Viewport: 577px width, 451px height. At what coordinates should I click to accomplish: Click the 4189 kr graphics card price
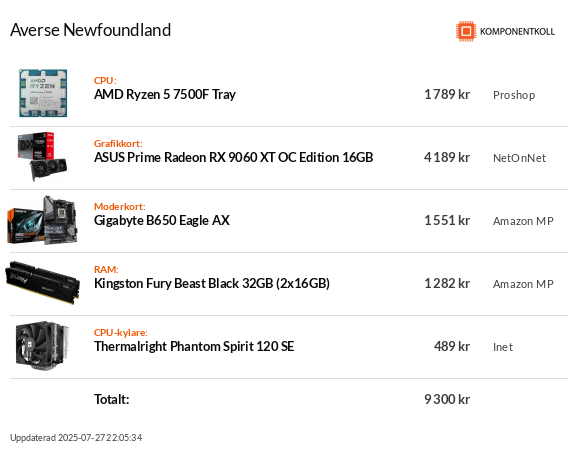point(447,157)
